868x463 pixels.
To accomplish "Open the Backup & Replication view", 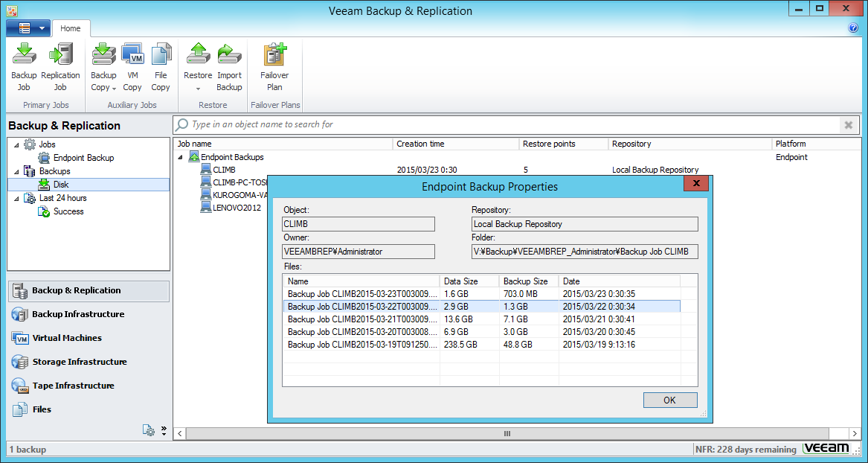I will tap(89, 291).
